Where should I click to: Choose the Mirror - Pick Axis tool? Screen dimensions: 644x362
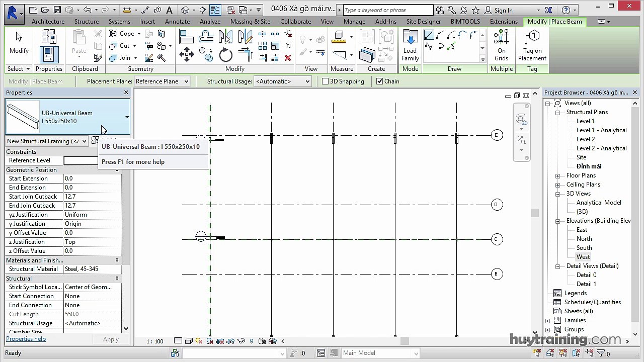pyautogui.click(x=225, y=36)
